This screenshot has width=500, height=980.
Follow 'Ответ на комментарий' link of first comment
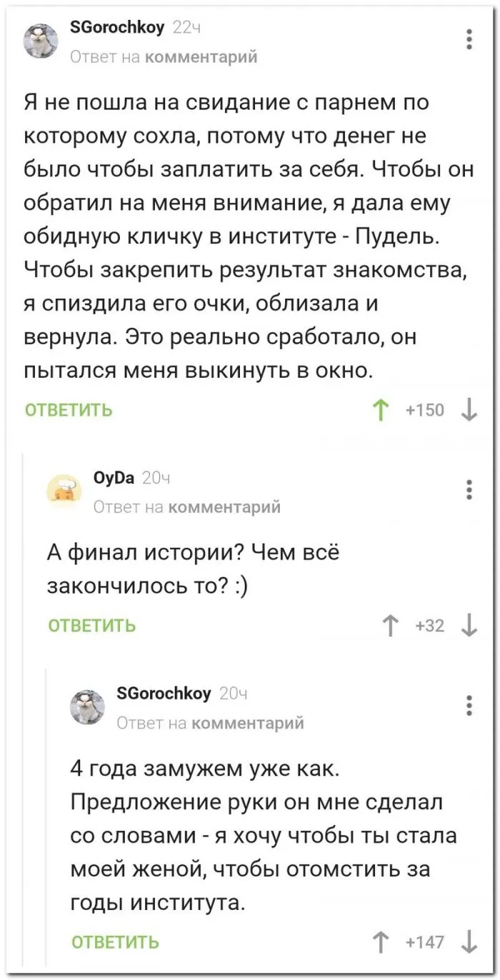pos(164,56)
